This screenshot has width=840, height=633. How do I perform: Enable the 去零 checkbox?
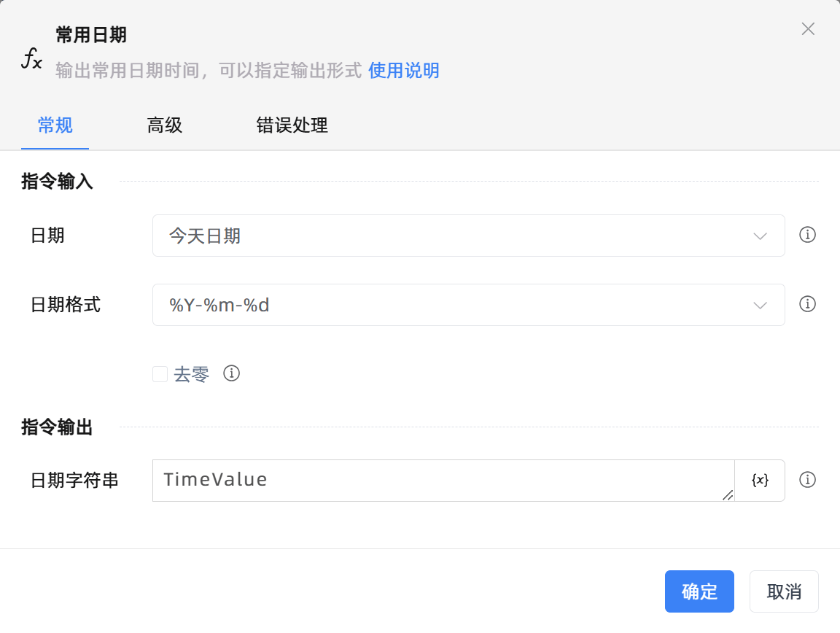[x=160, y=374]
